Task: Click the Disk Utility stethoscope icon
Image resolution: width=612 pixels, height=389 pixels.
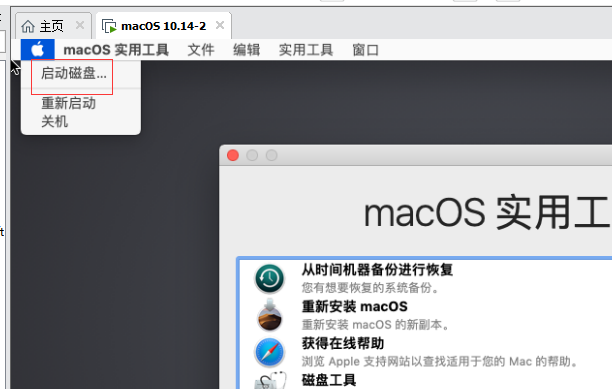Action: pos(270,380)
